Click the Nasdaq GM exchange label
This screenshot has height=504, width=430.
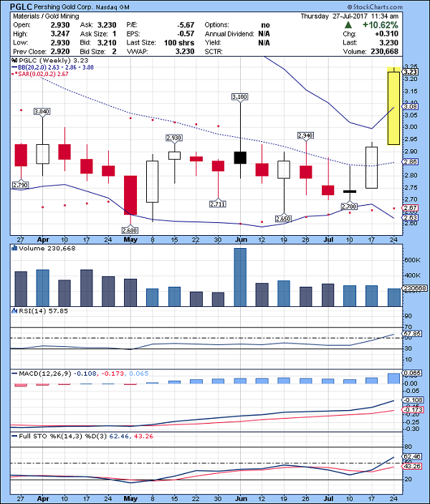tap(113, 7)
